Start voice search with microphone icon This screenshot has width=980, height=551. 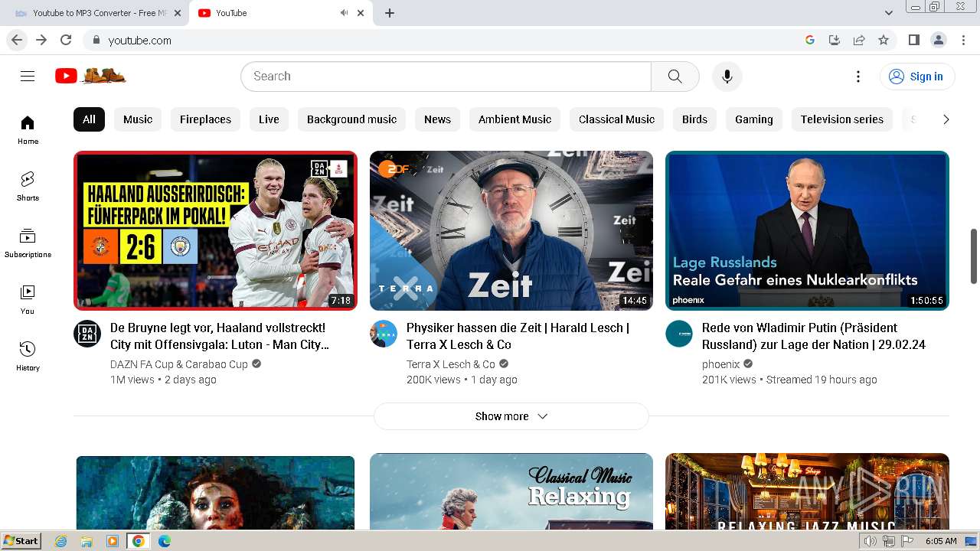[727, 77]
